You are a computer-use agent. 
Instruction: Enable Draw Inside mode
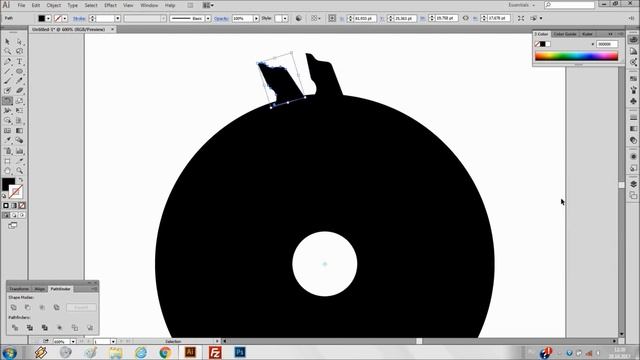point(22,215)
